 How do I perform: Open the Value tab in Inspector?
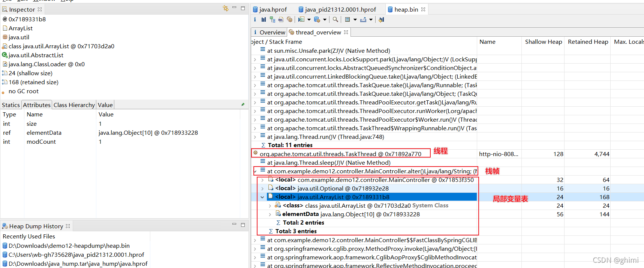pos(105,105)
